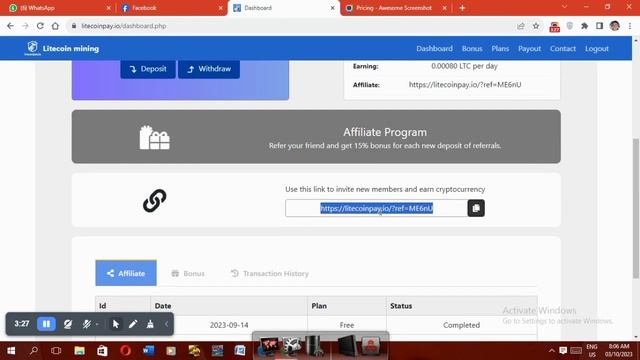Log out via the Logout link

[597, 48]
